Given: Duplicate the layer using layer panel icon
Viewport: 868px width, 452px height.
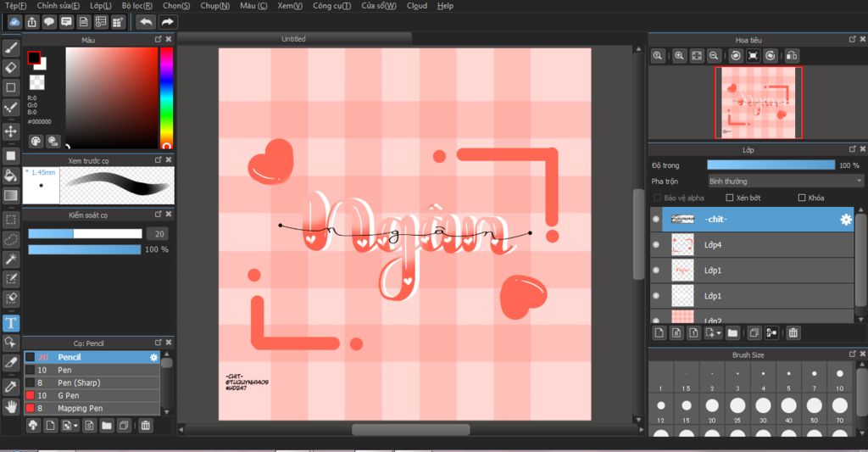Looking at the screenshot, I should (x=754, y=333).
